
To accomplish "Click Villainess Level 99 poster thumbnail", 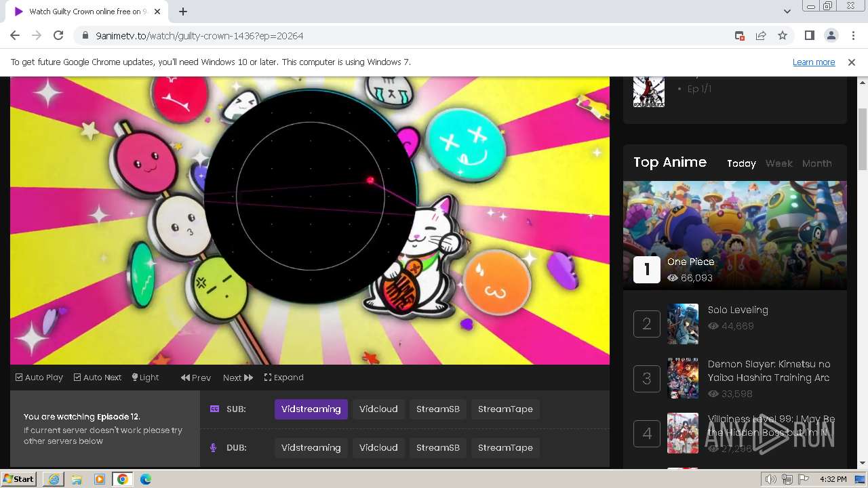I will tap(683, 433).
